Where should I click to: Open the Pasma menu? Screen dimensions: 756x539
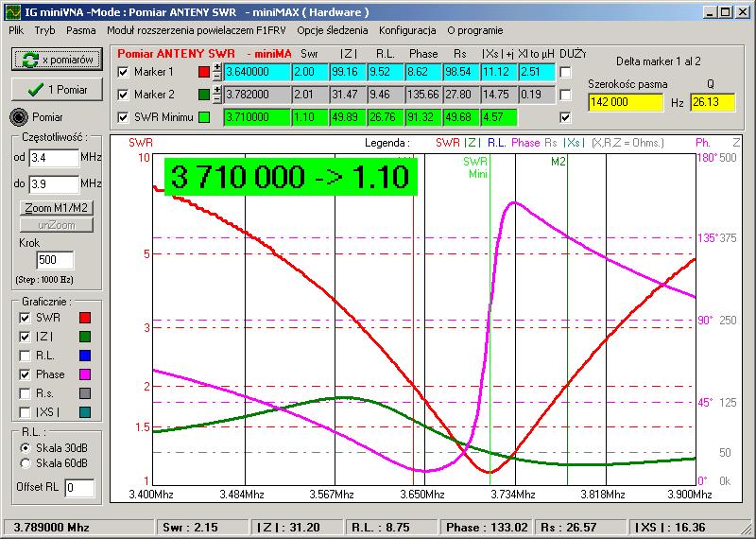81,30
